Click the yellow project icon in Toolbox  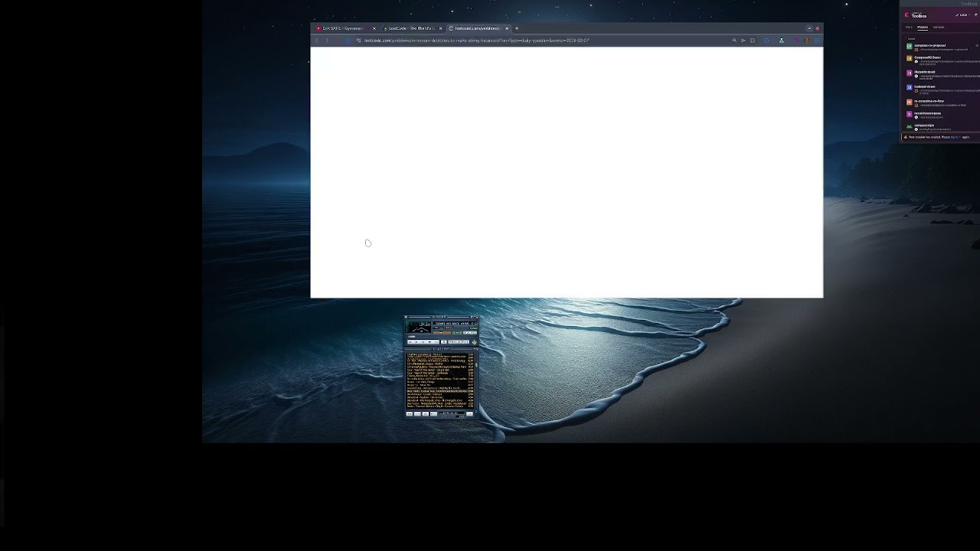[909, 58]
